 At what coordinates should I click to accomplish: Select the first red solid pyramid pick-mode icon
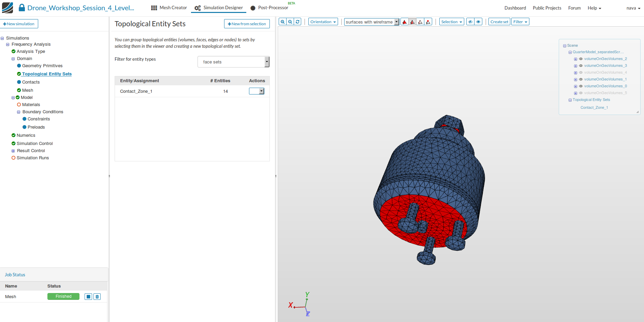[405, 22]
